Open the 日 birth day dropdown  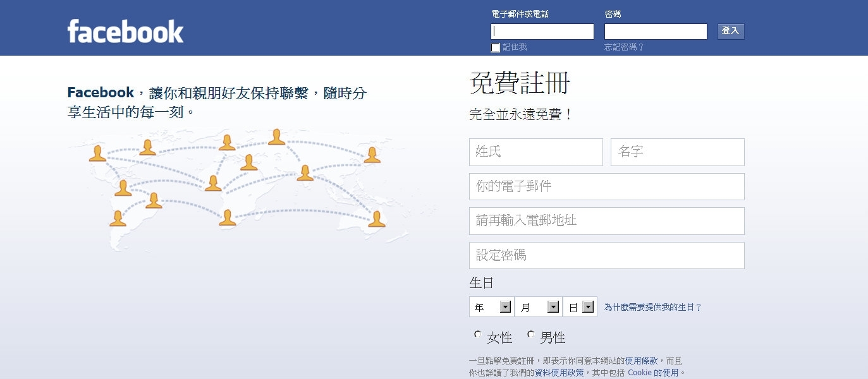(x=580, y=307)
